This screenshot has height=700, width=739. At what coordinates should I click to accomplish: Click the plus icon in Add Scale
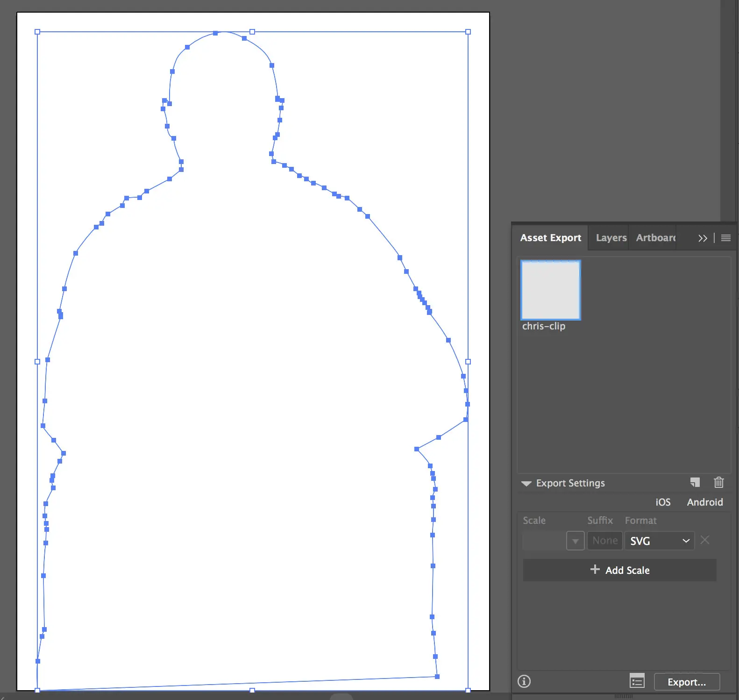coord(595,569)
